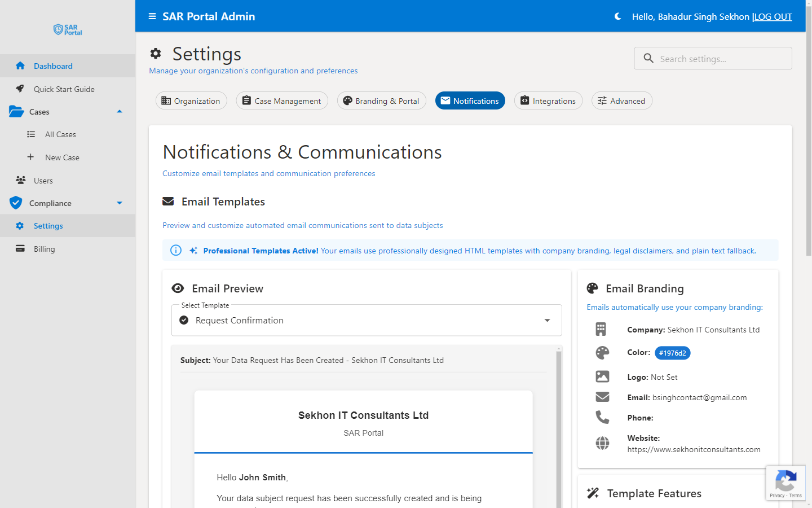Click the SAR Portal logo

[x=67, y=29]
